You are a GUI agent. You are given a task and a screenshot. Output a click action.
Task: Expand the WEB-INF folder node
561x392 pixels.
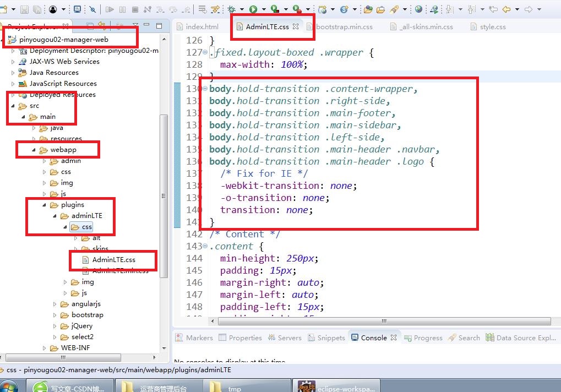click(x=45, y=349)
